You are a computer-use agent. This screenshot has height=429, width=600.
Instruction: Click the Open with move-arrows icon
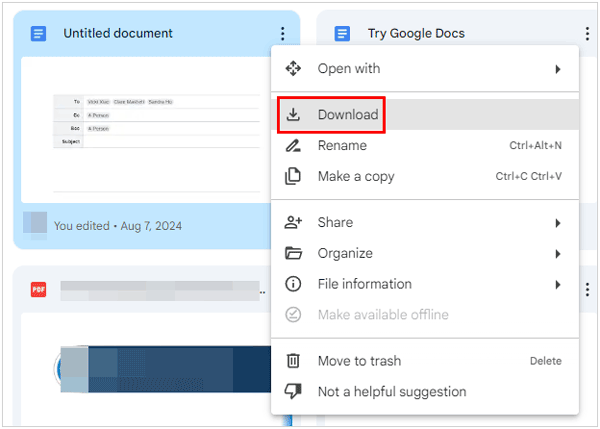point(293,69)
